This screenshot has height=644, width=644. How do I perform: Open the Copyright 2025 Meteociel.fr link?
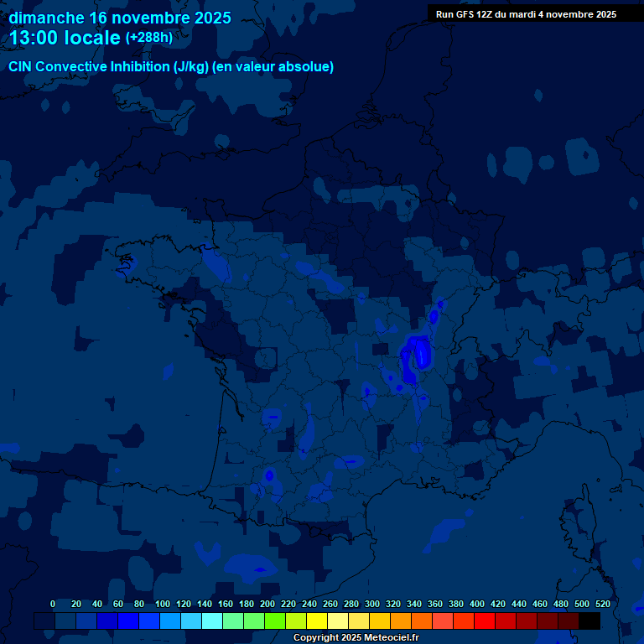pyautogui.click(x=356, y=638)
